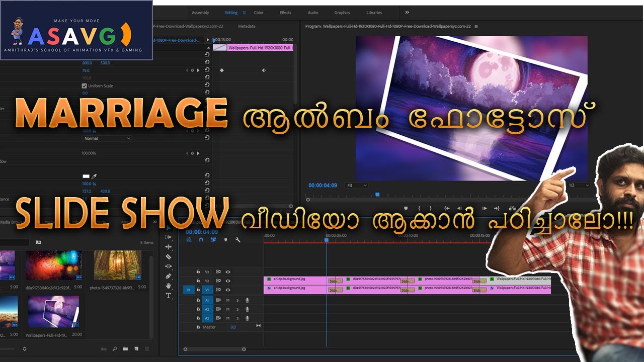The image size is (644, 362).
Task: Click the Lift button in Program monitor
Action: click(x=512, y=208)
